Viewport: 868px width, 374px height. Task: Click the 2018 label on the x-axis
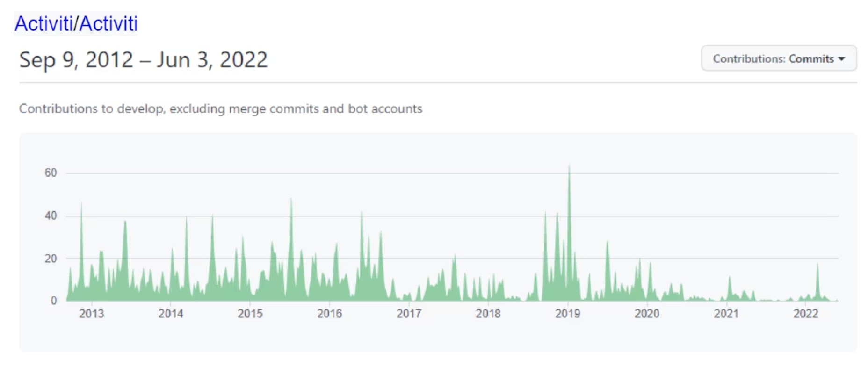(x=488, y=314)
